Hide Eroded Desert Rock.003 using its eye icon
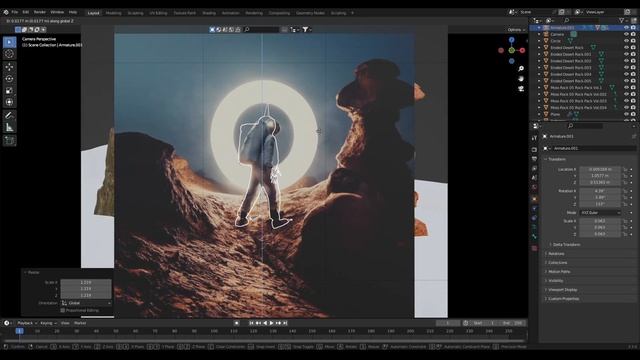 click(626, 68)
